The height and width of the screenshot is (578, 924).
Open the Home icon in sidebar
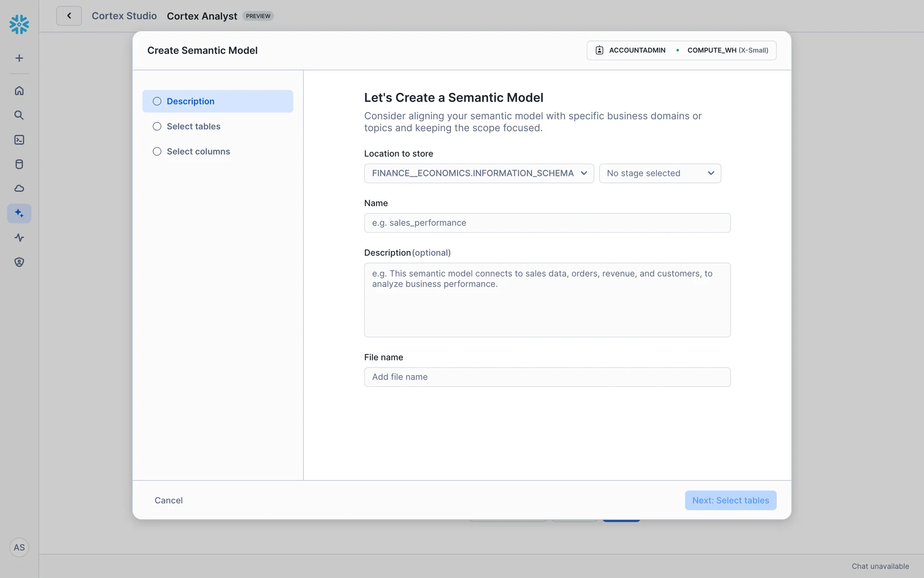tap(19, 91)
